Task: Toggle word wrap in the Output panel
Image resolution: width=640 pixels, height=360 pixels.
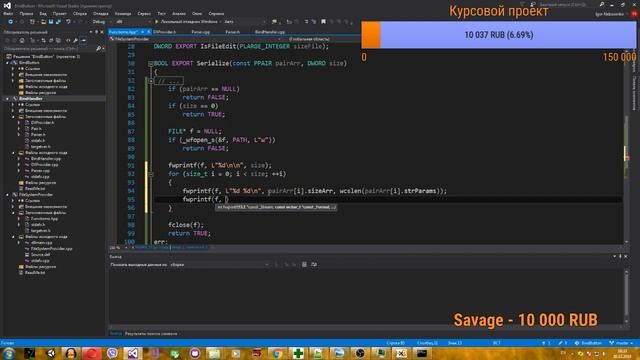Action: coord(314,264)
